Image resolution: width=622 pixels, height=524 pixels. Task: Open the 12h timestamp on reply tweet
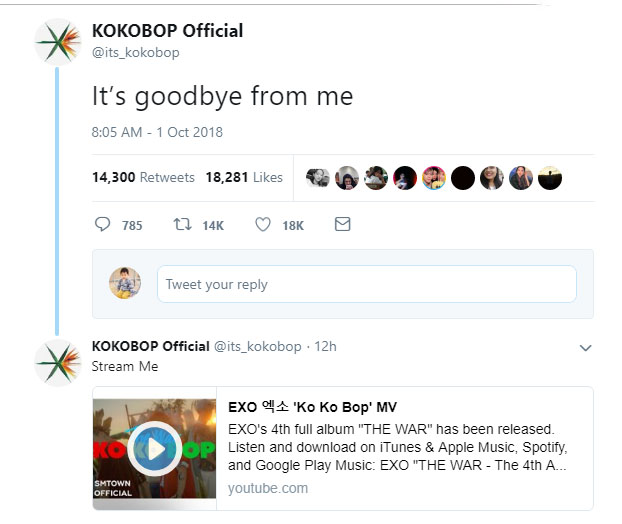[x=325, y=346]
